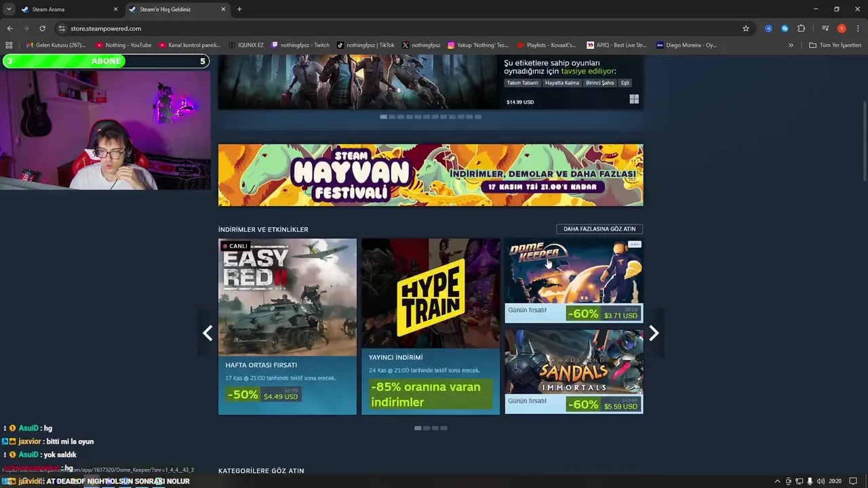Screen dimensions: 868x488
Task: Open the Hype Train publisher sale card
Action: coord(431,326)
